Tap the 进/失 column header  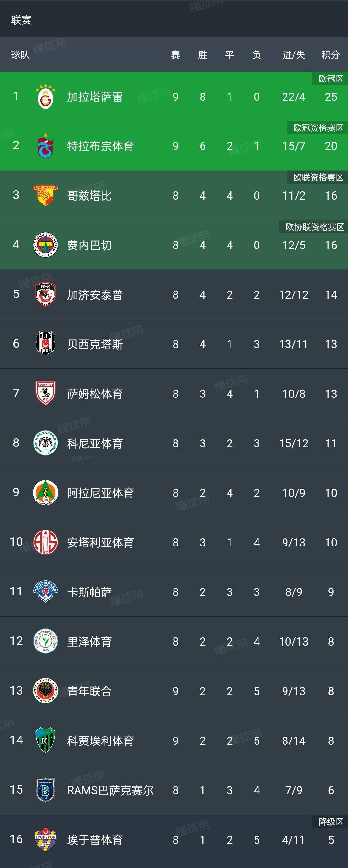(294, 55)
